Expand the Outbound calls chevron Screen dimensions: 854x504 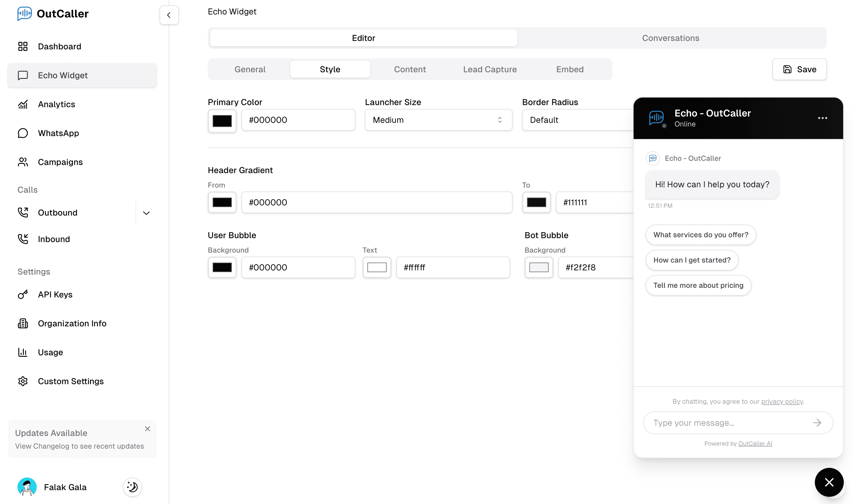[x=146, y=213]
